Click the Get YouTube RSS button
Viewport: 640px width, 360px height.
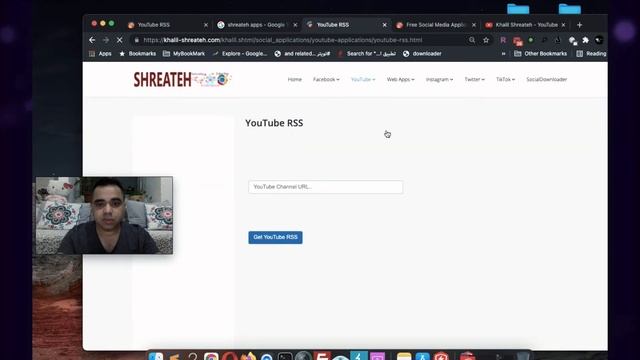coord(276,238)
